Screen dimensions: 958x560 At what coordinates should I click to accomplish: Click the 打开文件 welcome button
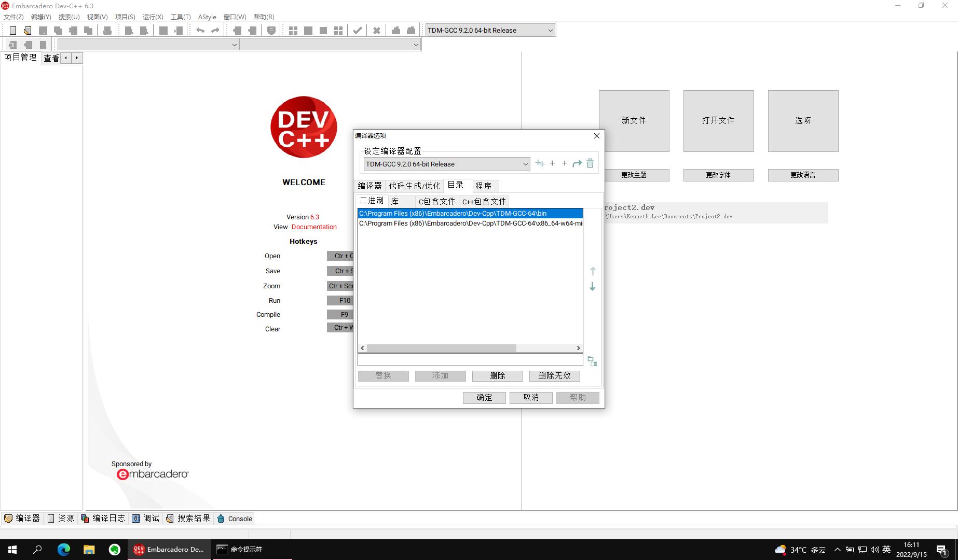pyautogui.click(x=718, y=121)
